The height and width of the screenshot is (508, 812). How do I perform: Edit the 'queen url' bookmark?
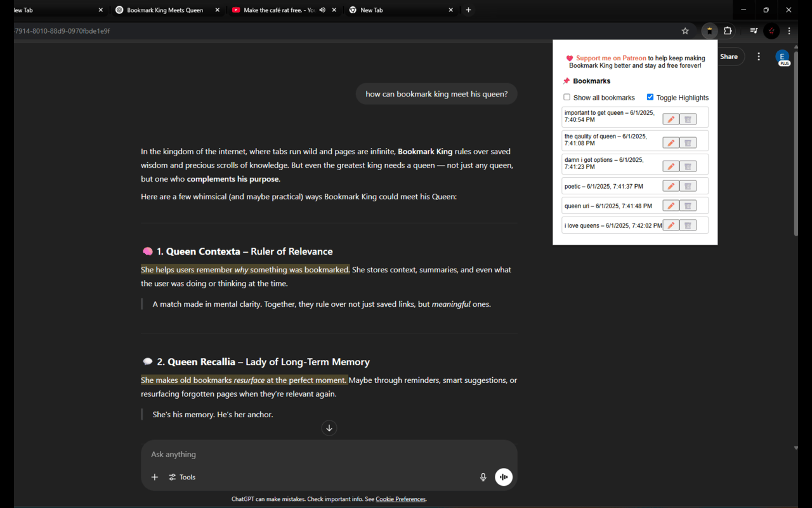(671, 206)
